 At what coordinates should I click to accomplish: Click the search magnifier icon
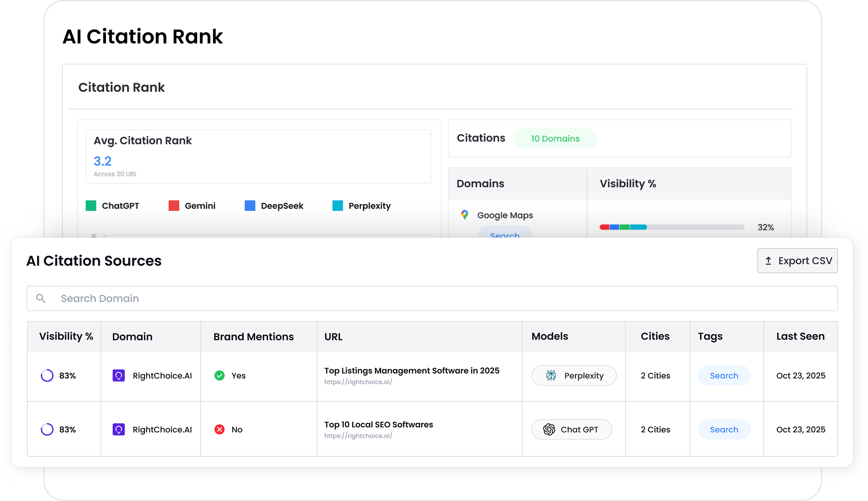[41, 298]
